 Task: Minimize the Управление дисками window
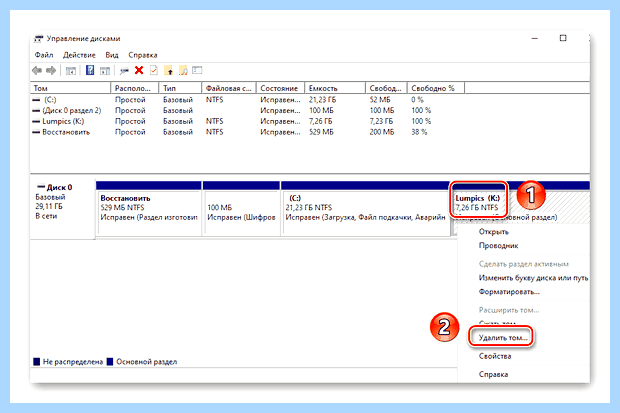pyautogui.click(x=535, y=38)
